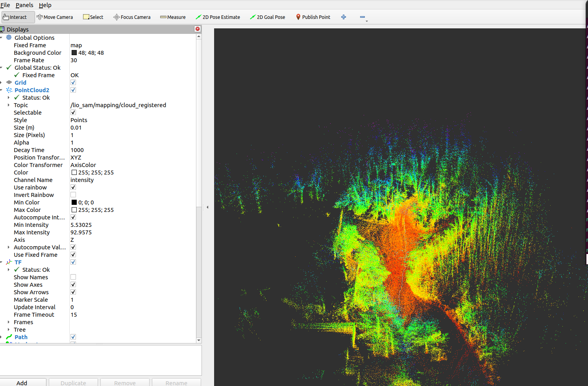
Task: Click the Add display button
Action: (22, 382)
